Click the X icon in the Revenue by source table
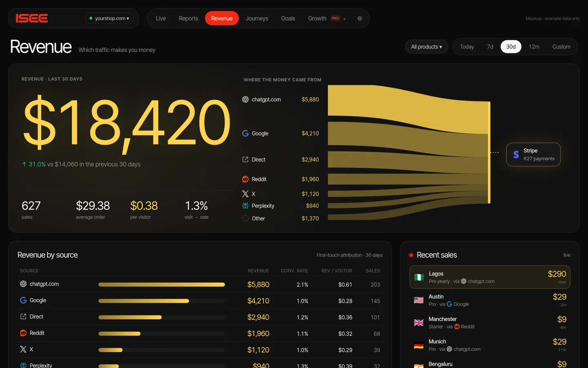588x368 pixels. 23,349
